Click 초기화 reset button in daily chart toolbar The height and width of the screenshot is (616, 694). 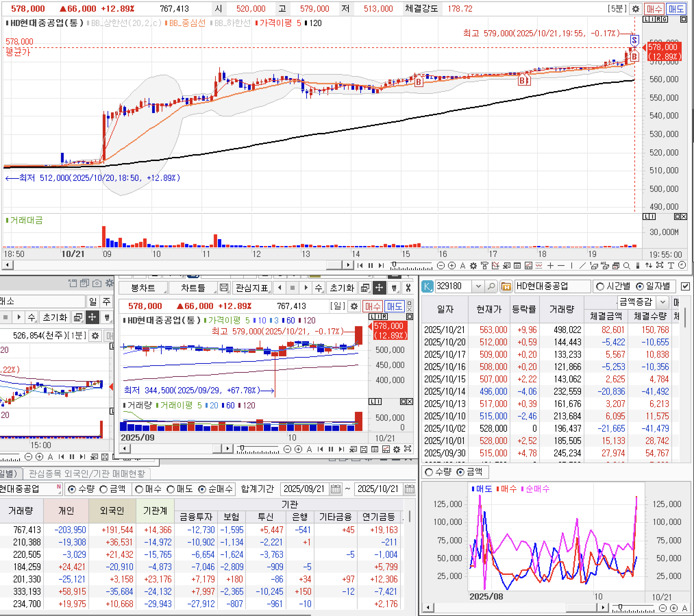(x=342, y=288)
